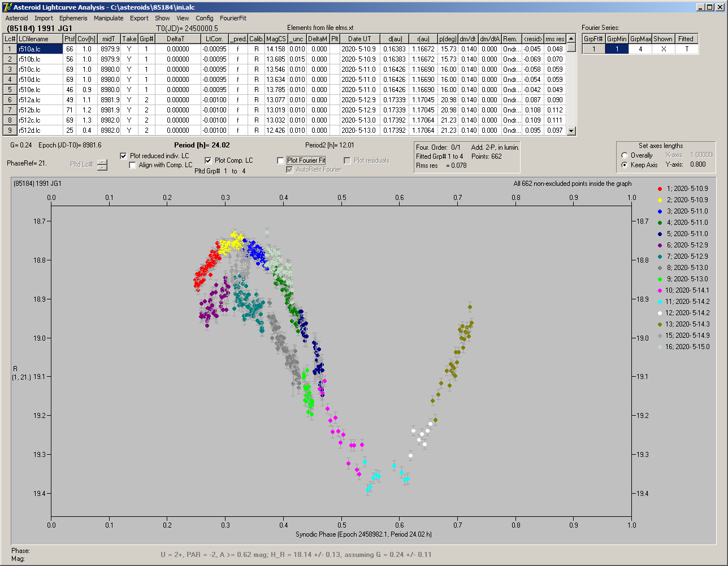Click the application icon in title bar

pyautogui.click(x=7, y=7)
